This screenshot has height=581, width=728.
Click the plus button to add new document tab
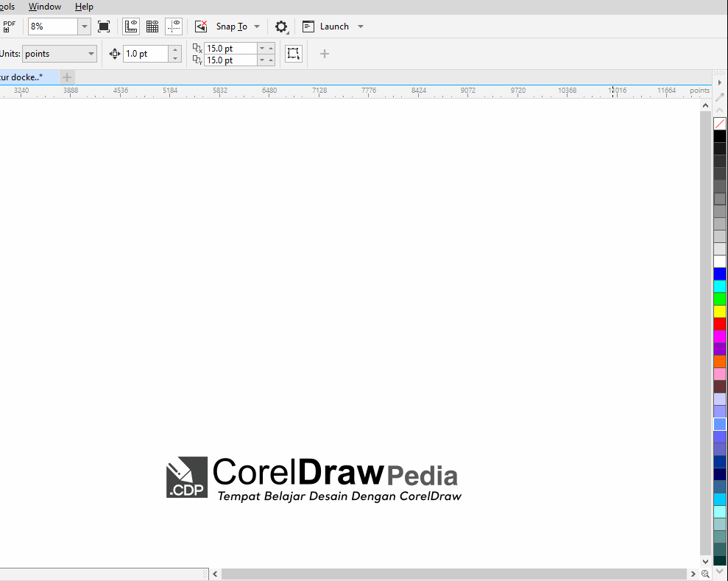[x=66, y=77]
